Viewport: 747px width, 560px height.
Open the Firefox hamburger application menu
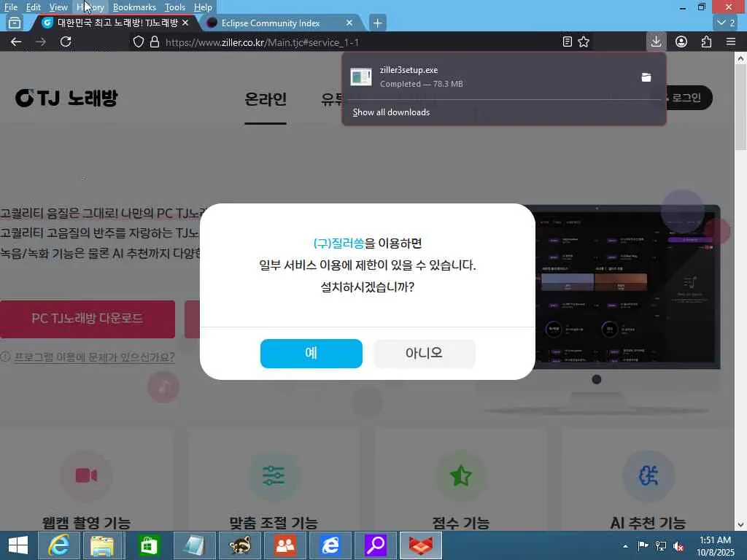731,42
